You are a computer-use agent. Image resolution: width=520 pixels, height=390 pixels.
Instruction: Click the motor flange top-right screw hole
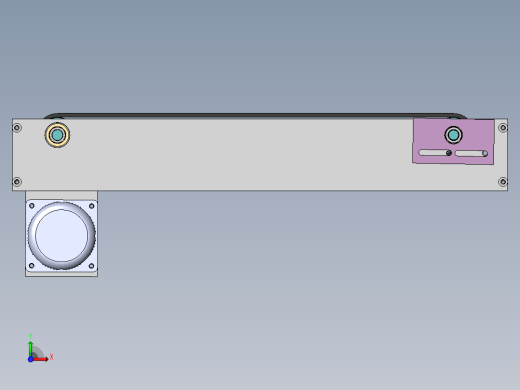coord(91,206)
